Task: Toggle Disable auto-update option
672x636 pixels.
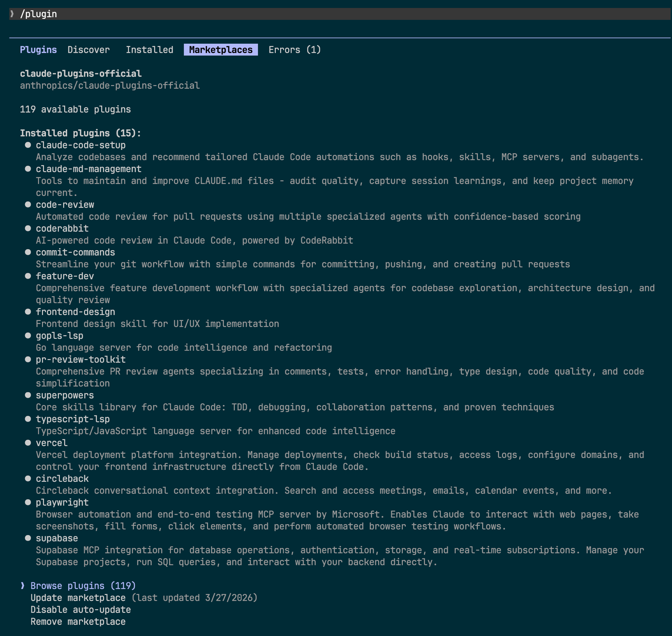Action: [x=81, y=609]
